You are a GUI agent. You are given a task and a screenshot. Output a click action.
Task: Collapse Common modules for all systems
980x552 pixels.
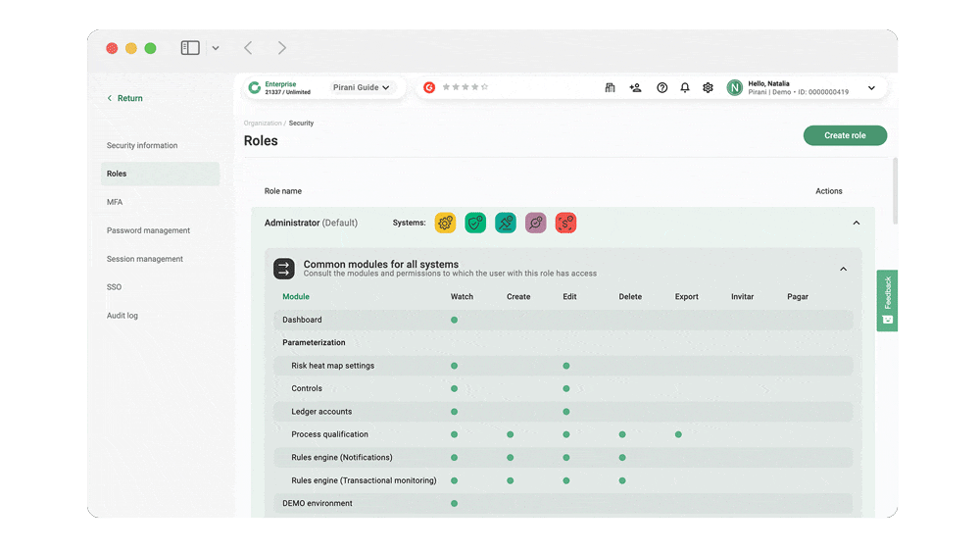[843, 269]
